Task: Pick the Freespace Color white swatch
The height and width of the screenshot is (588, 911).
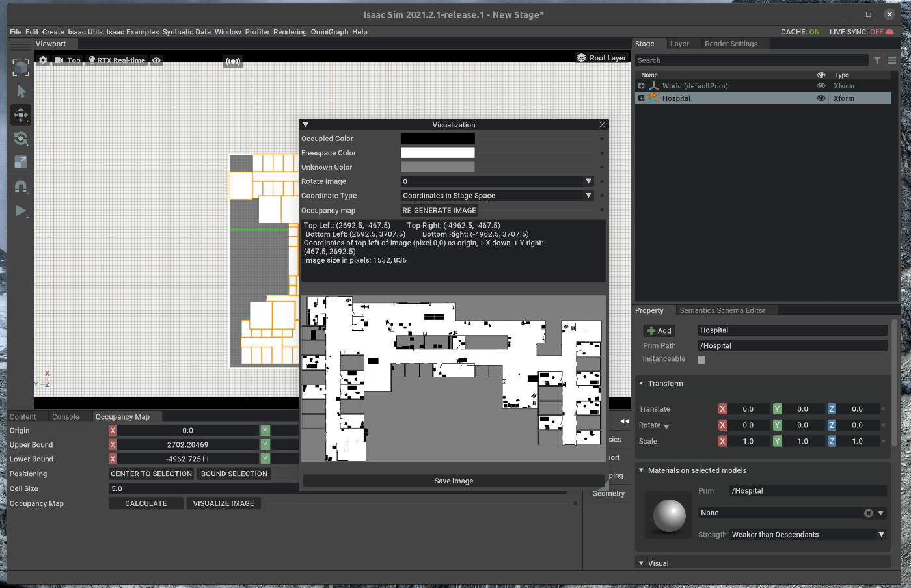Action: (438, 153)
